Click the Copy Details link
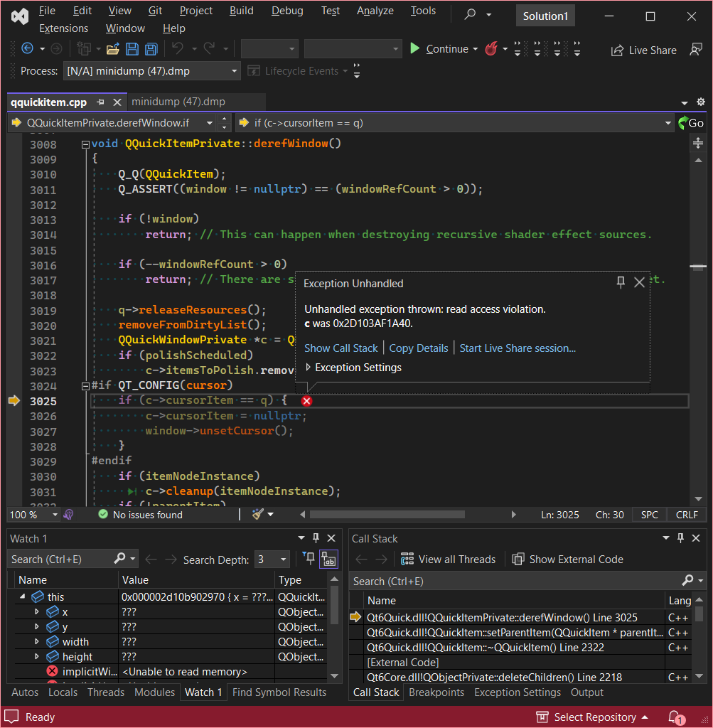 pos(419,348)
